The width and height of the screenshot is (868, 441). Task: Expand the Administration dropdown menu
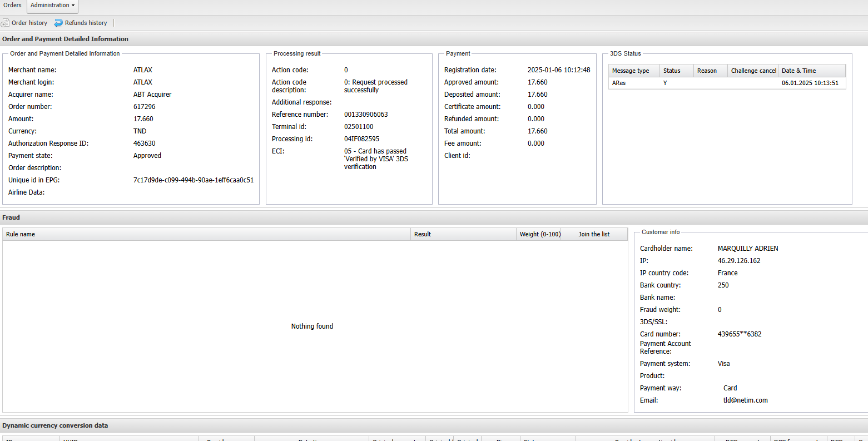(52, 6)
